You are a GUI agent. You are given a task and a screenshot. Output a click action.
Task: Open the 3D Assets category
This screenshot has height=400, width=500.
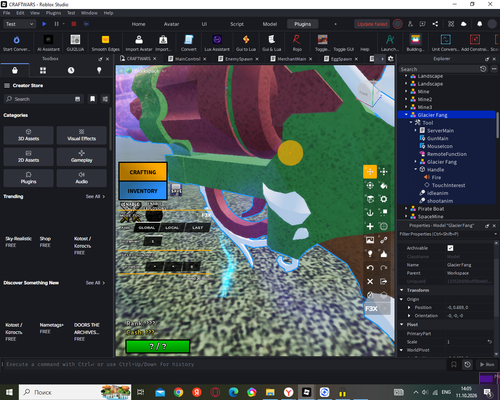click(28, 135)
